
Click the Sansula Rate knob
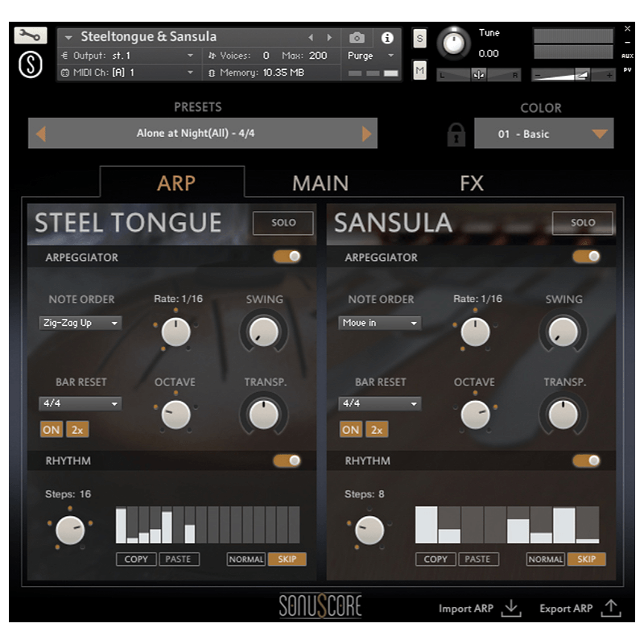(475, 332)
